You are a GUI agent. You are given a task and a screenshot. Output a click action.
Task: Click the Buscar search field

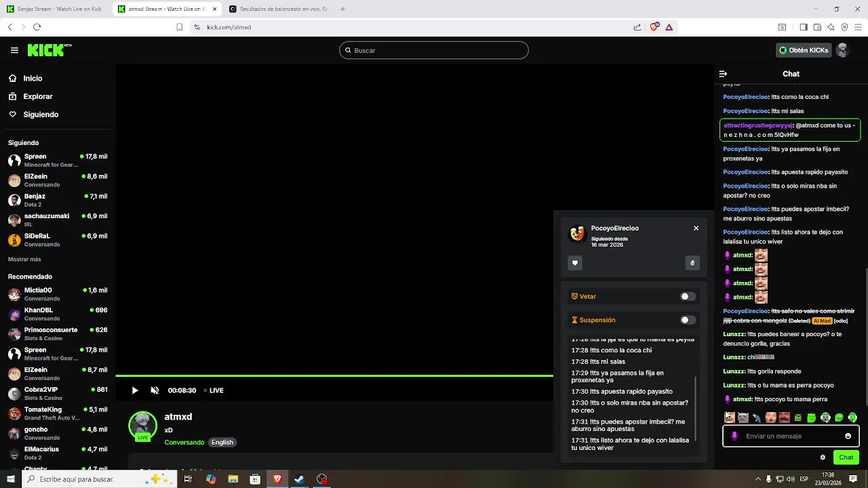[x=434, y=50]
